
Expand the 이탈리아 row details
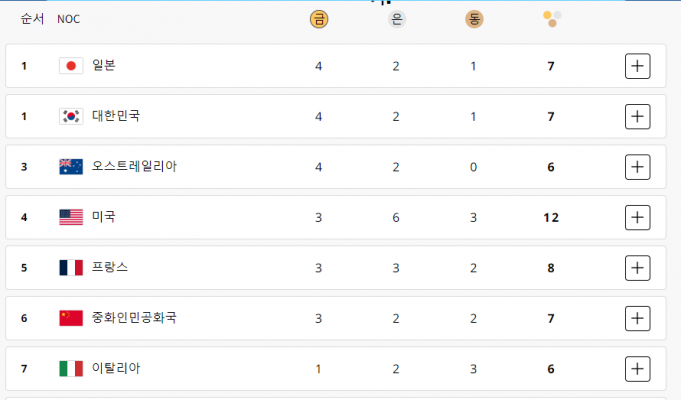click(637, 369)
